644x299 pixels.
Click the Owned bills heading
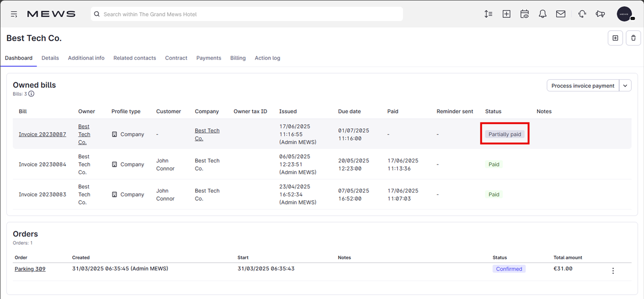coord(34,85)
